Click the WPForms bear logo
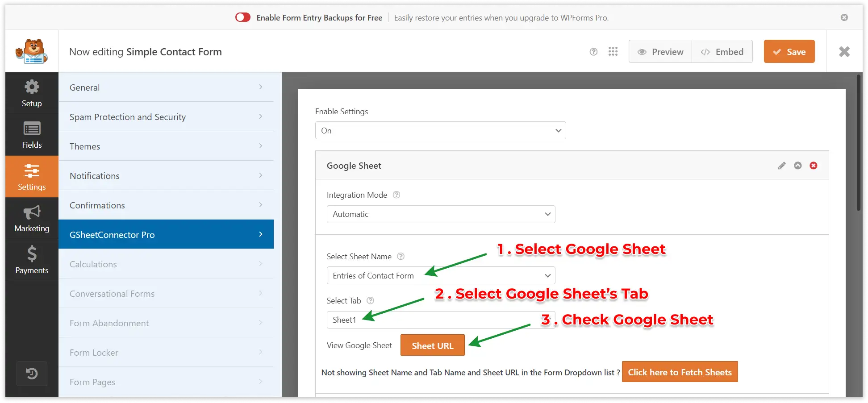 pyautogui.click(x=32, y=51)
